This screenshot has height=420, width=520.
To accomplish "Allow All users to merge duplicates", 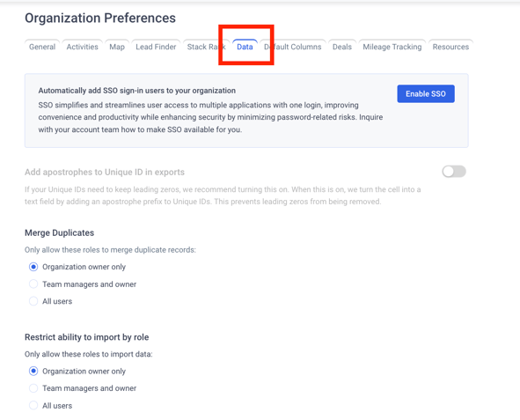I will [x=33, y=301].
